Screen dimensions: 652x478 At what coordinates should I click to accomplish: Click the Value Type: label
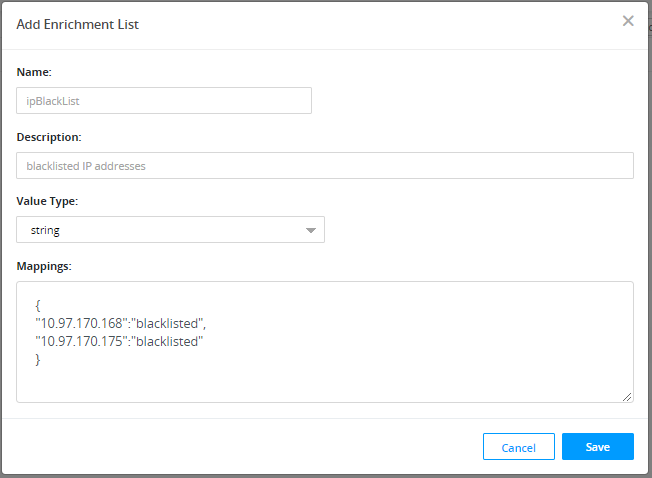pyautogui.click(x=47, y=201)
